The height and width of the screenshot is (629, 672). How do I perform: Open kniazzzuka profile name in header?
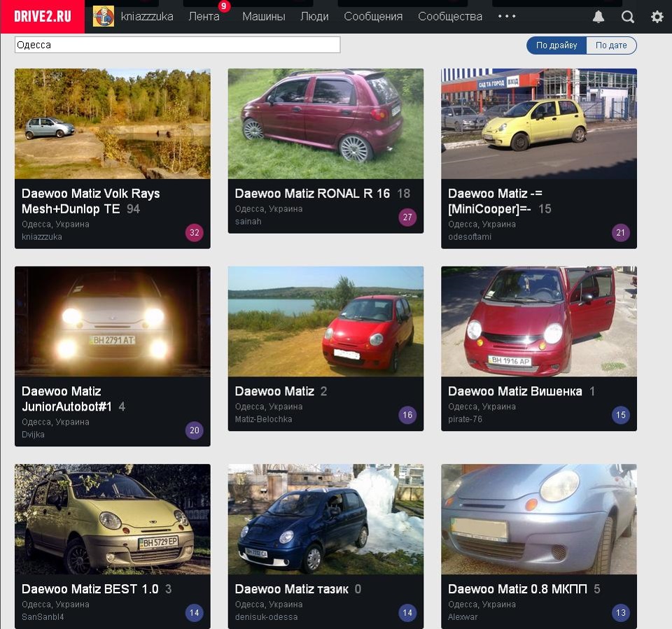[147, 16]
